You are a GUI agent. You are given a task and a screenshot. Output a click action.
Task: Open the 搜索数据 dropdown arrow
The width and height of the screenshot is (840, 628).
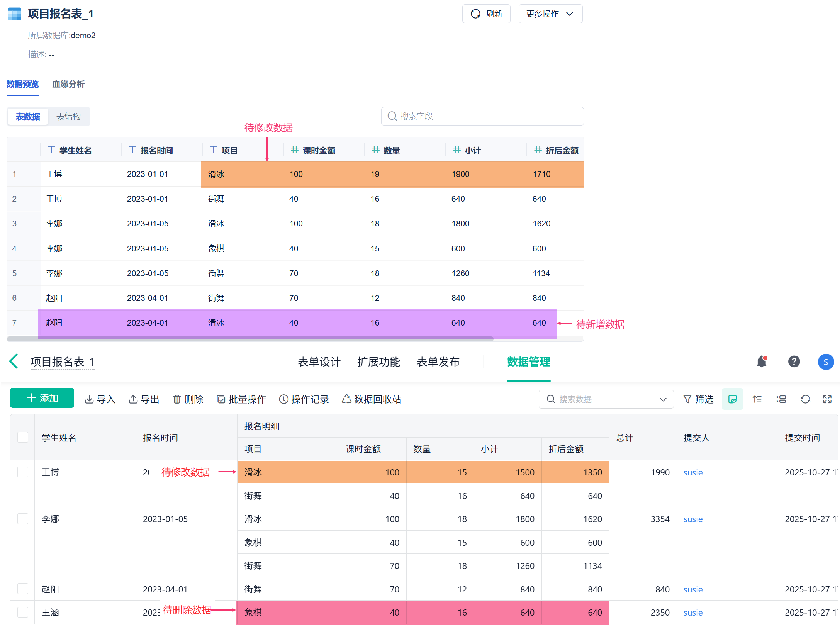[x=663, y=399]
